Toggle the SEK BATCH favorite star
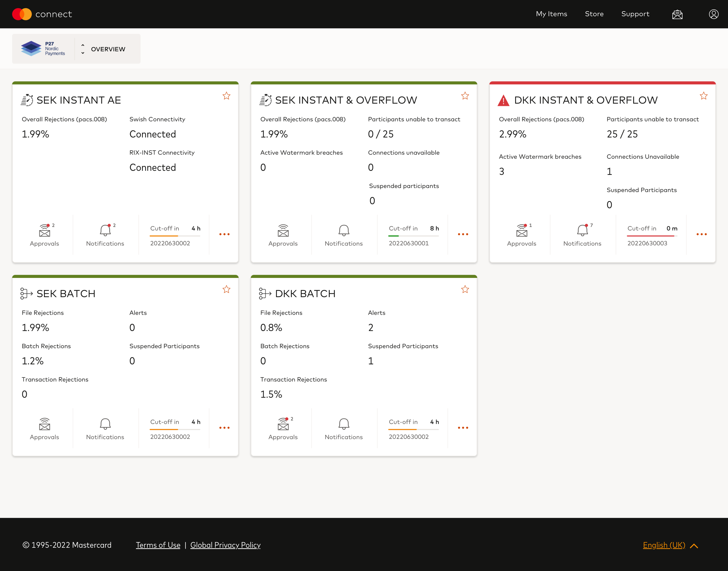Viewport: 728px width, 571px height. pos(227,290)
